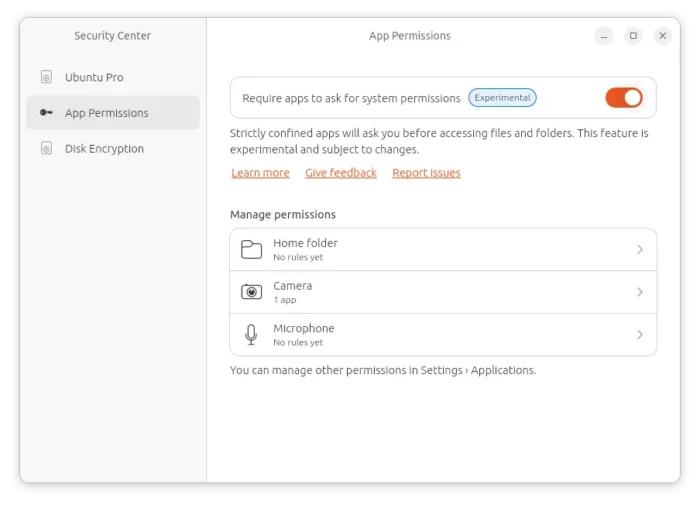Viewport: 700px width, 505px height.
Task: Click the Disk Encryption drive icon
Action: tap(46, 149)
